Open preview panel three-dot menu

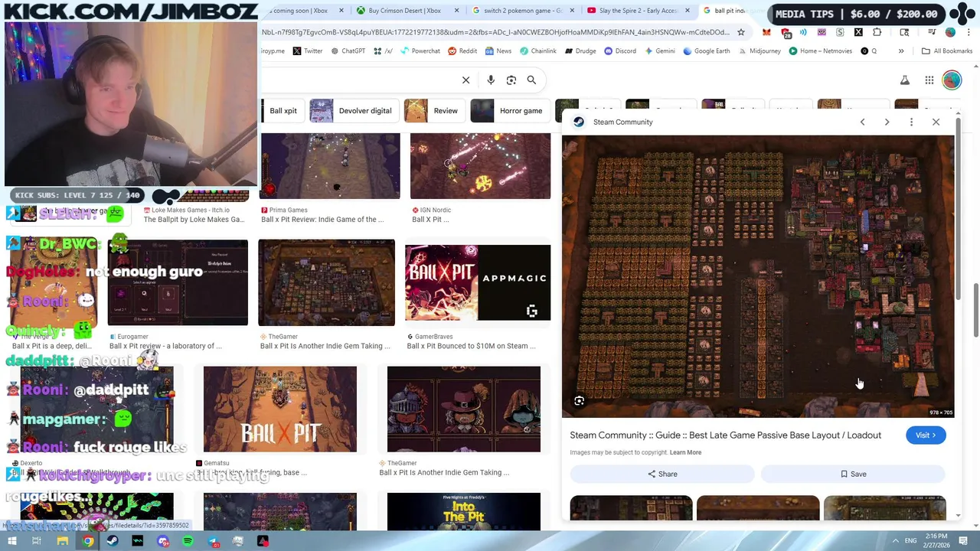911,122
